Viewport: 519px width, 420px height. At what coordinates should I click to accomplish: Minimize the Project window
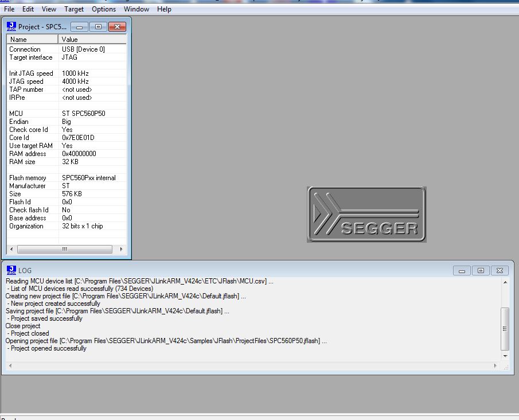(x=80, y=27)
